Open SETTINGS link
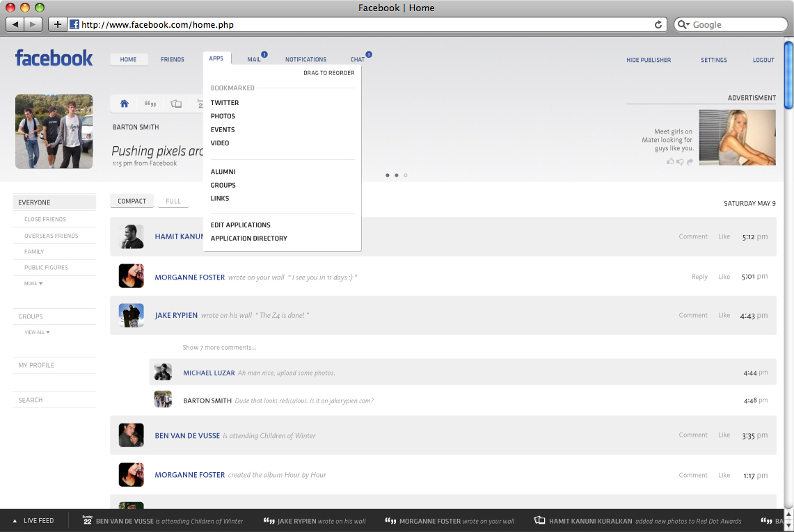Viewport: 794px width, 532px height. coord(713,60)
